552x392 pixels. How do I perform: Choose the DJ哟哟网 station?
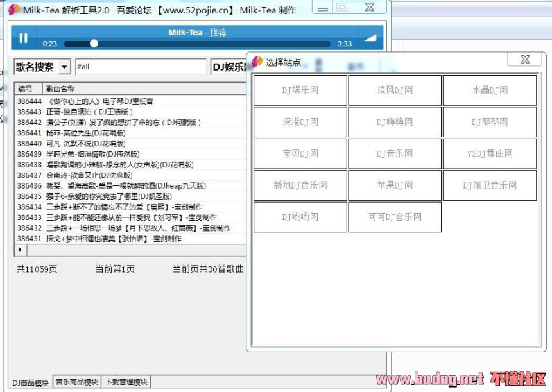tap(300, 217)
